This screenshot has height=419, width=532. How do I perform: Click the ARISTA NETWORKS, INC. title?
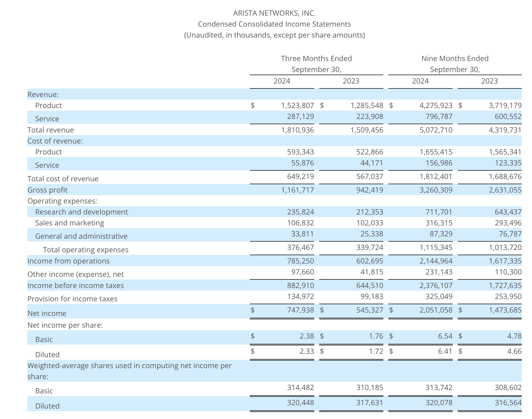(x=274, y=13)
